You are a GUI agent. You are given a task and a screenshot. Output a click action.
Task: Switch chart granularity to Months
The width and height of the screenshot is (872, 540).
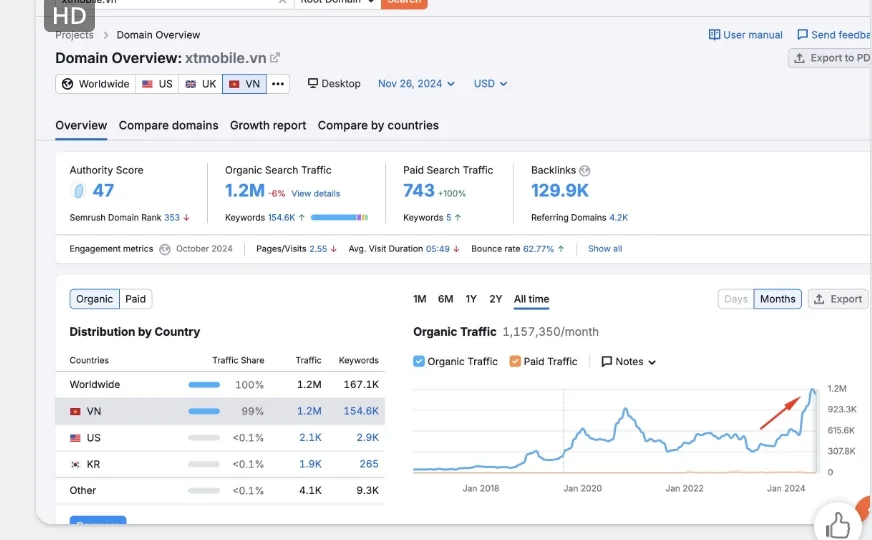777,299
